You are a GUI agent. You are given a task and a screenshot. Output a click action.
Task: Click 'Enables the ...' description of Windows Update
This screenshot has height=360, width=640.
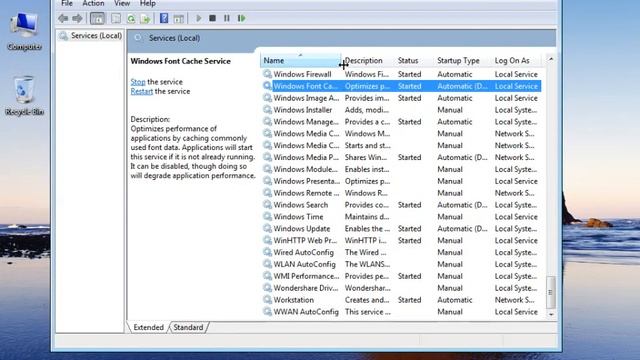click(x=367, y=229)
